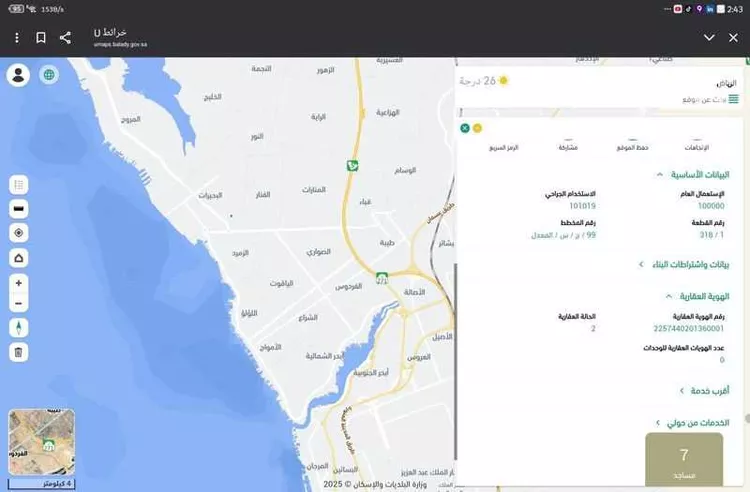Click the Maps pin icon in status bar

point(699,9)
